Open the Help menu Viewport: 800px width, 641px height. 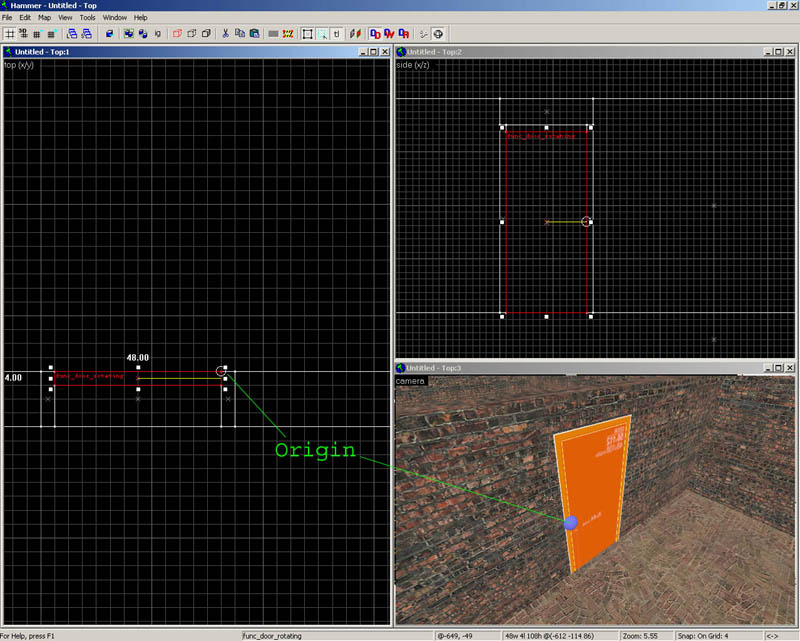click(x=140, y=18)
